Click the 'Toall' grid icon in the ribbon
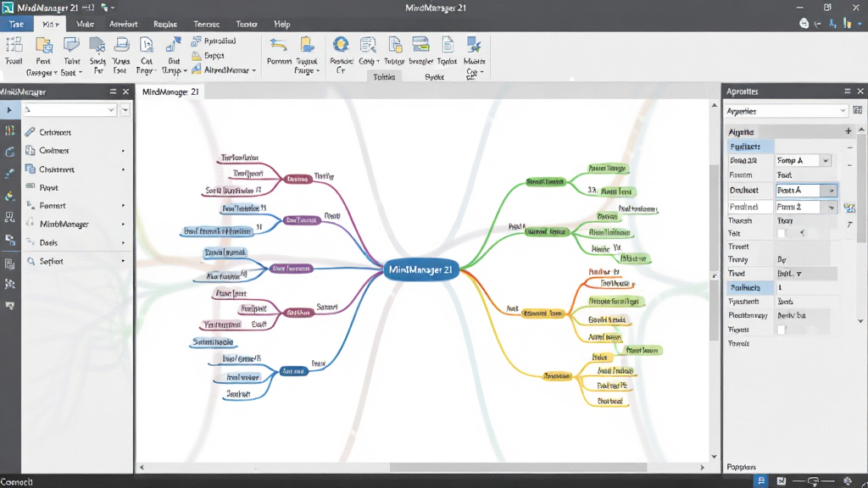The image size is (868, 488). tap(14, 46)
